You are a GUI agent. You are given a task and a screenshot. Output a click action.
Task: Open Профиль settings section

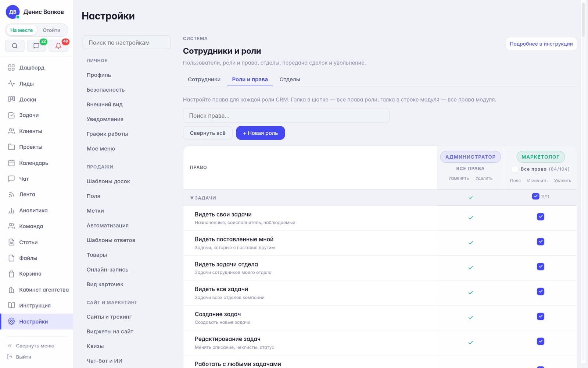pyautogui.click(x=98, y=75)
